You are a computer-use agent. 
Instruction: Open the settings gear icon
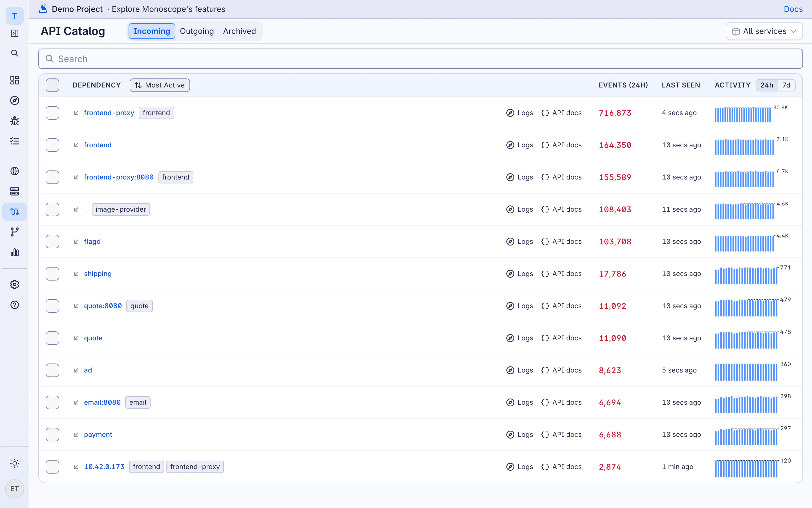(x=14, y=284)
